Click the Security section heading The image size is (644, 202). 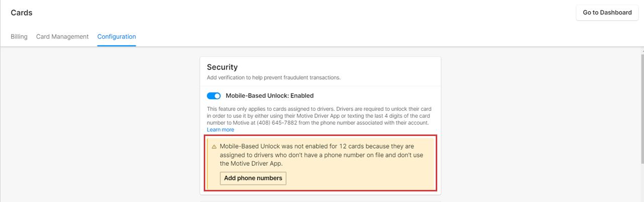coord(222,67)
